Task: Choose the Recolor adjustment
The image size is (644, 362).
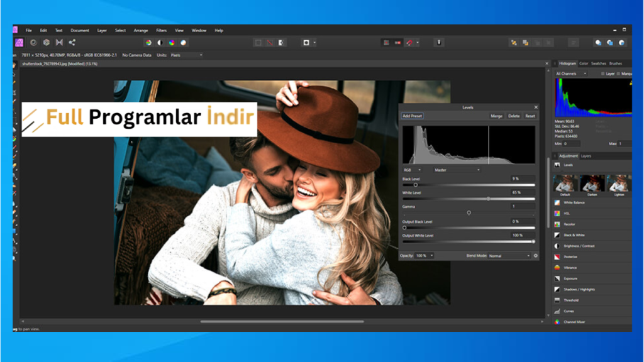Action: point(592,224)
